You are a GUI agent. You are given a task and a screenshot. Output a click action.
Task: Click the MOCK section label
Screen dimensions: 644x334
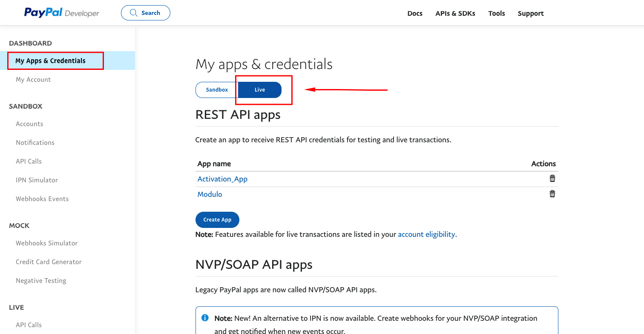coord(19,225)
